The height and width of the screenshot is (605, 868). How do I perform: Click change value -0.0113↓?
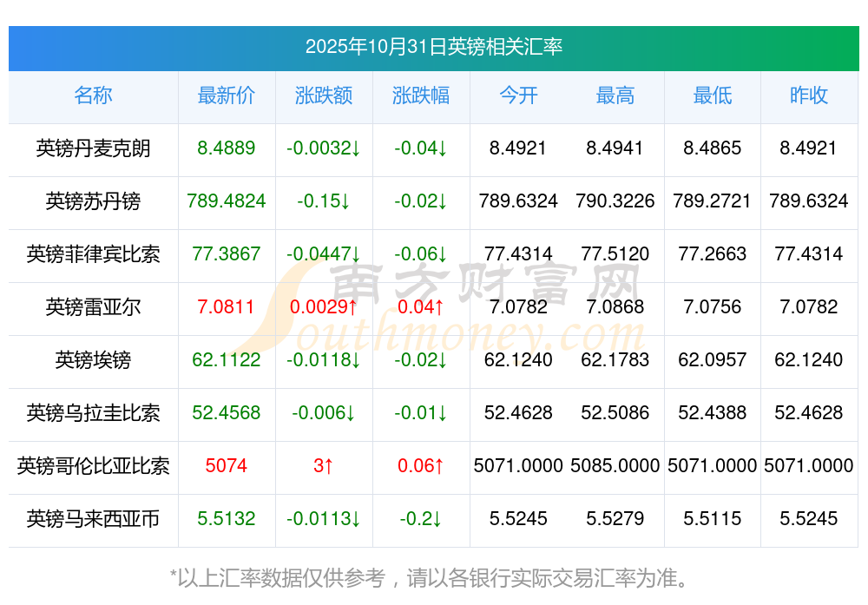[324, 519]
